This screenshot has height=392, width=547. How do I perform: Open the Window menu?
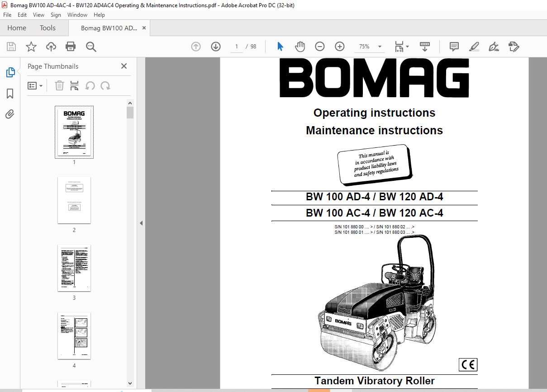[77, 15]
